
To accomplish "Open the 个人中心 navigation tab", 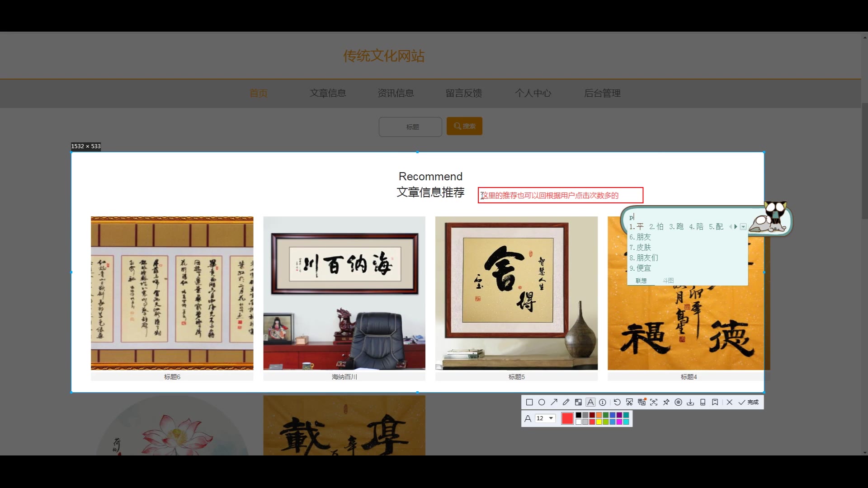I will coord(533,93).
